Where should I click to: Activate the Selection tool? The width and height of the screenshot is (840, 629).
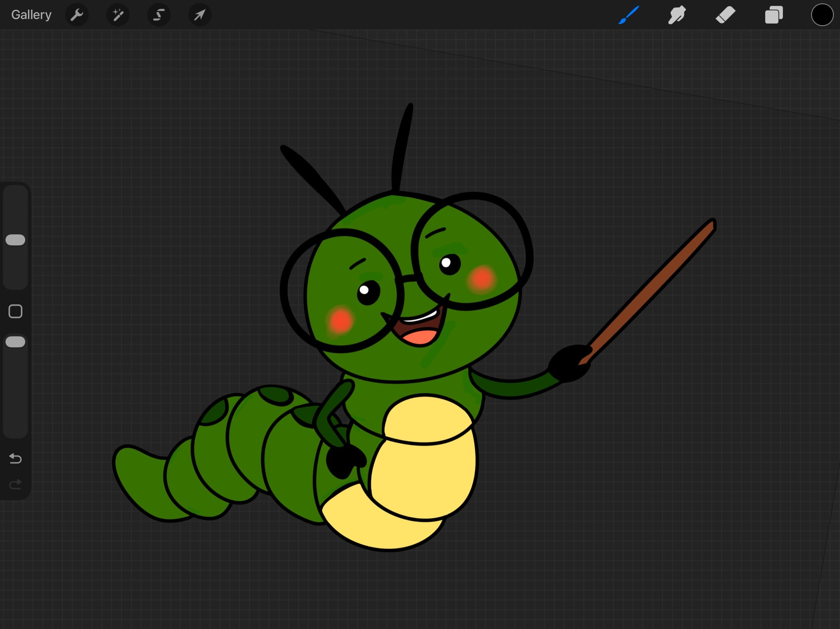159,15
